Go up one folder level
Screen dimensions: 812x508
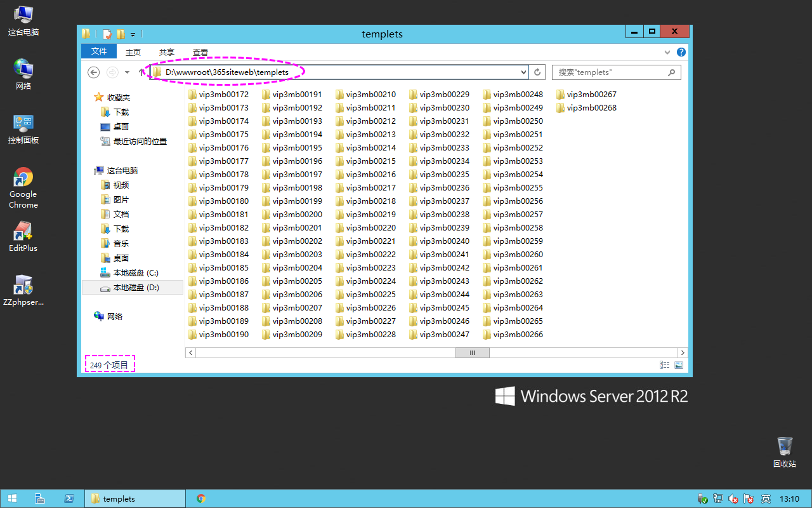141,72
